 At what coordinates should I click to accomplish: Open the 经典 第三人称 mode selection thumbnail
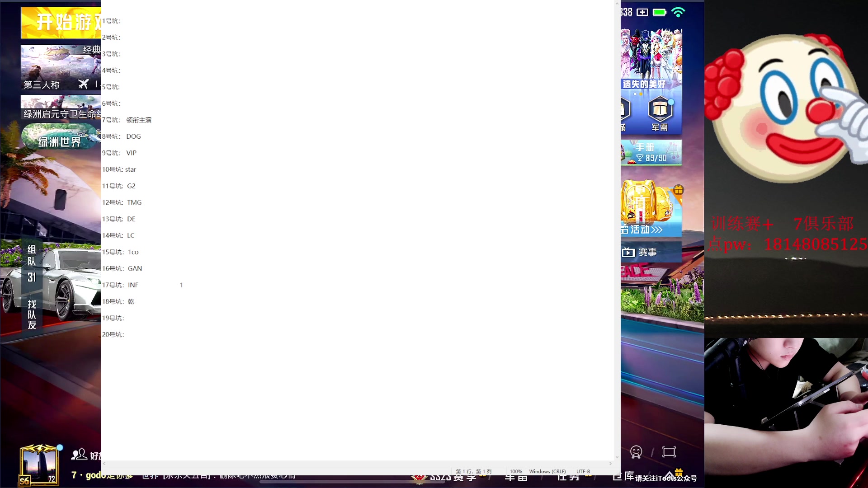[x=61, y=68]
